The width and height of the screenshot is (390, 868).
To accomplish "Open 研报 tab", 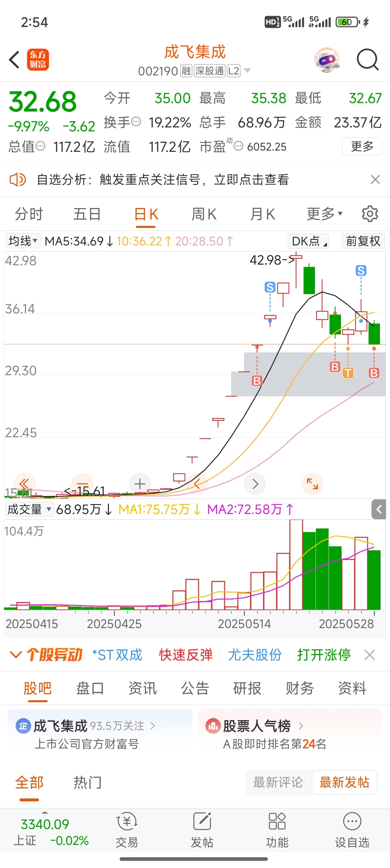I will 247,688.
